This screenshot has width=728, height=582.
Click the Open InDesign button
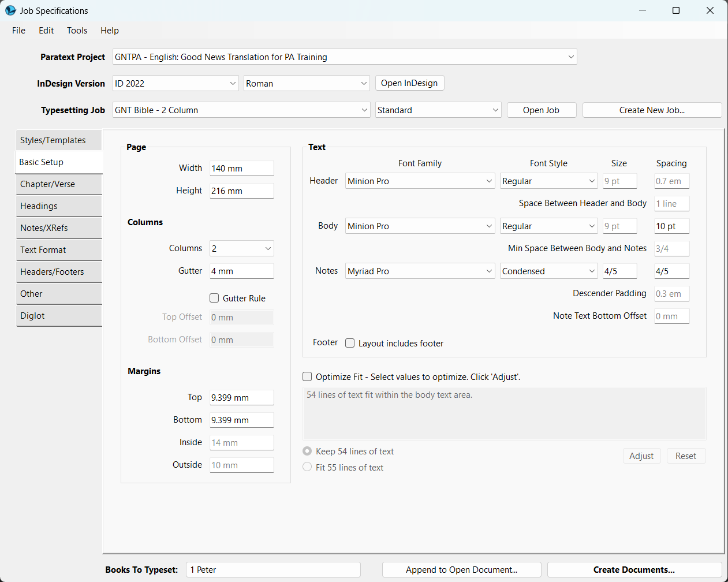[409, 83]
